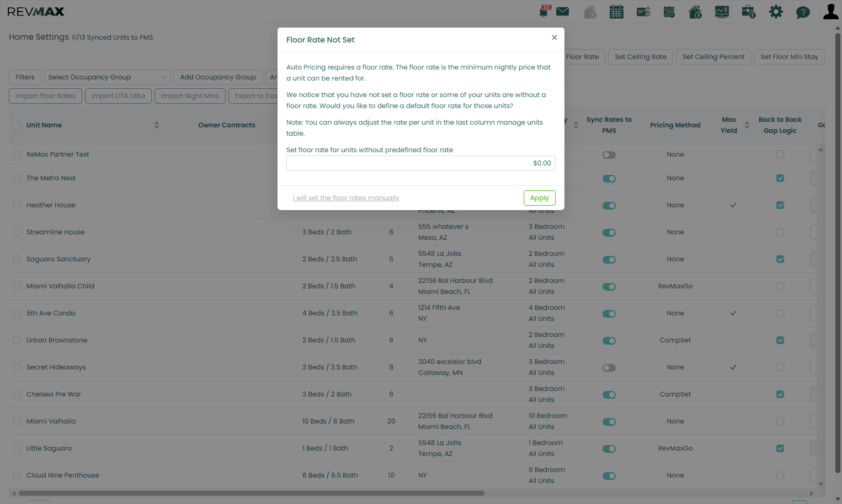
Task: Click the Apply button in dialog
Action: [539, 198]
